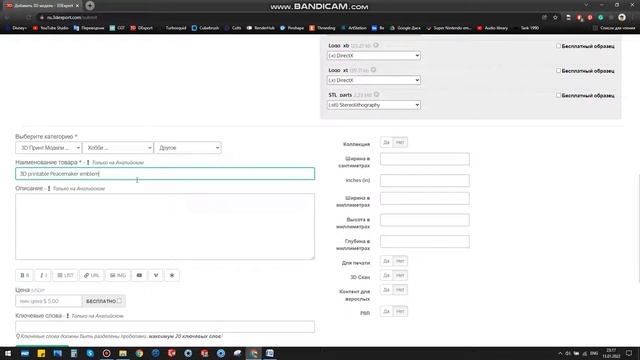This screenshot has width=640, height=360.
Task: Set Коллекция toggle to Да
Action: click(386, 142)
